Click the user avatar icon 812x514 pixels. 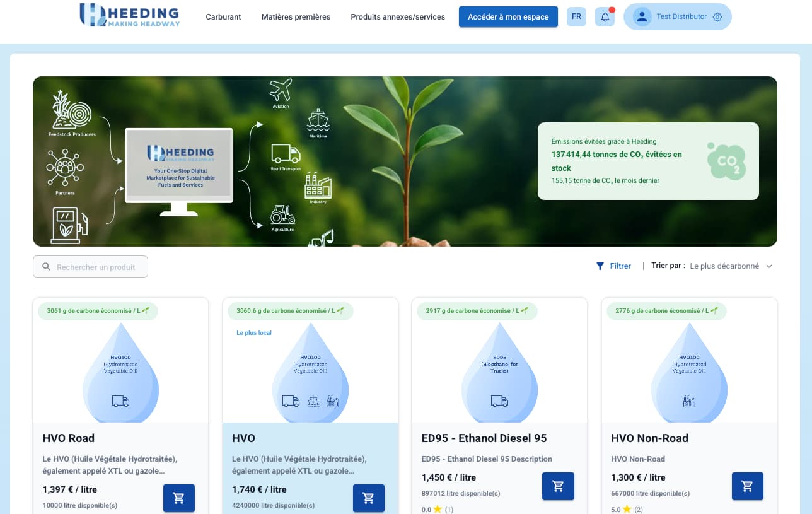tap(642, 17)
